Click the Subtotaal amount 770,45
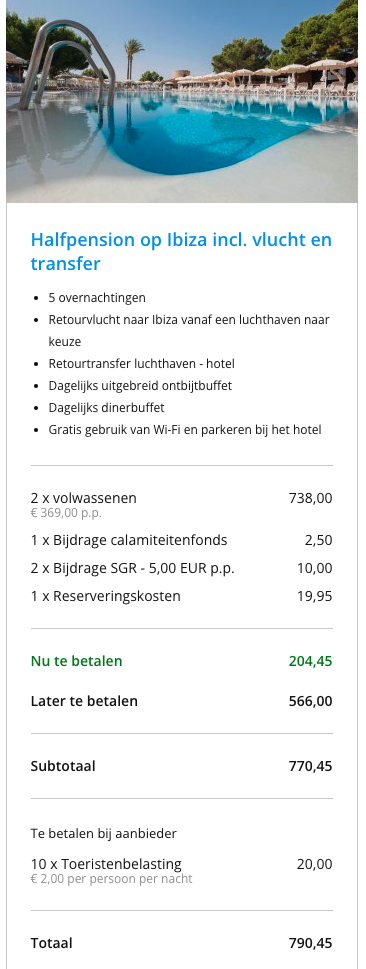The image size is (366, 969). pyautogui.click(x=310, y=766)
